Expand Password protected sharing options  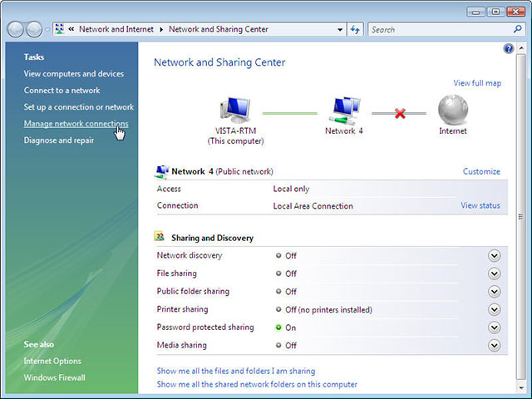495,328
